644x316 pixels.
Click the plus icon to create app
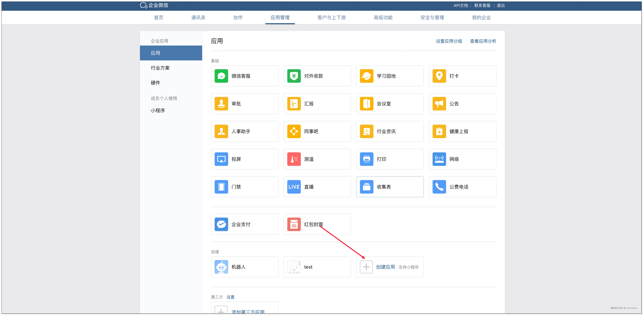(366, 267)
